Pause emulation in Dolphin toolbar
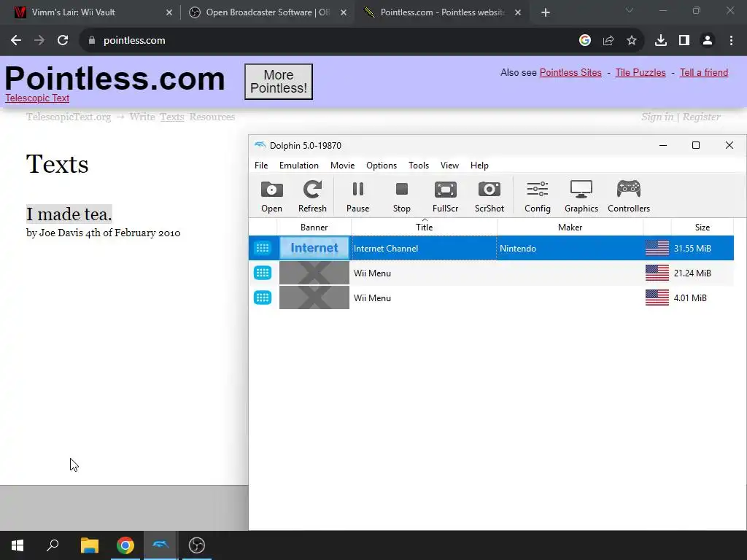The width and height of the screenshot is (747, 560). 357,196
